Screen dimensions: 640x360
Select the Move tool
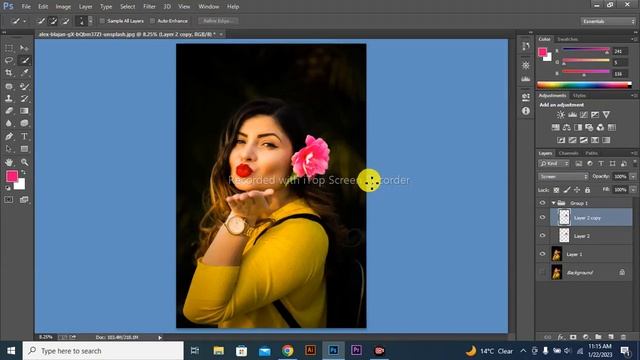[24, 48]
